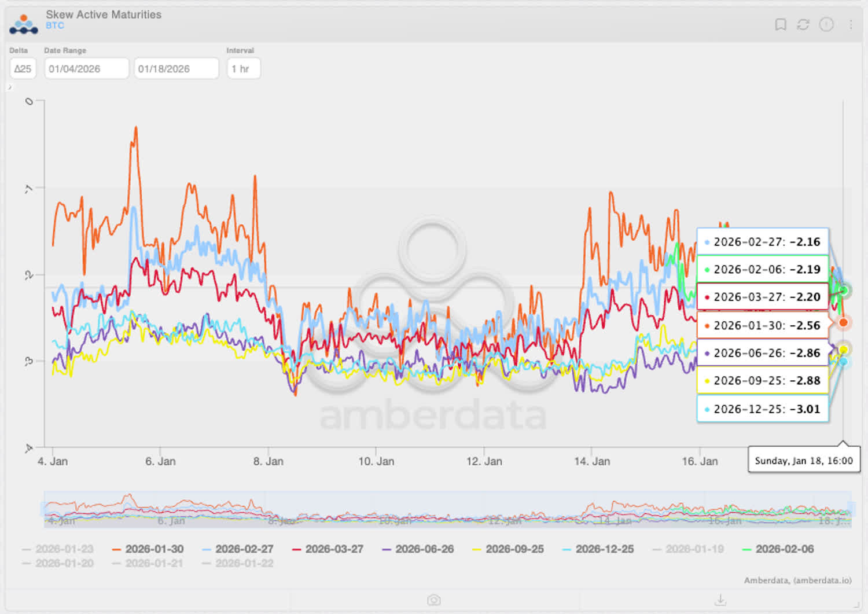Click the "12. Jan" main x-axis label
This screenshot has width=868, height=614.
coord(484,462)
